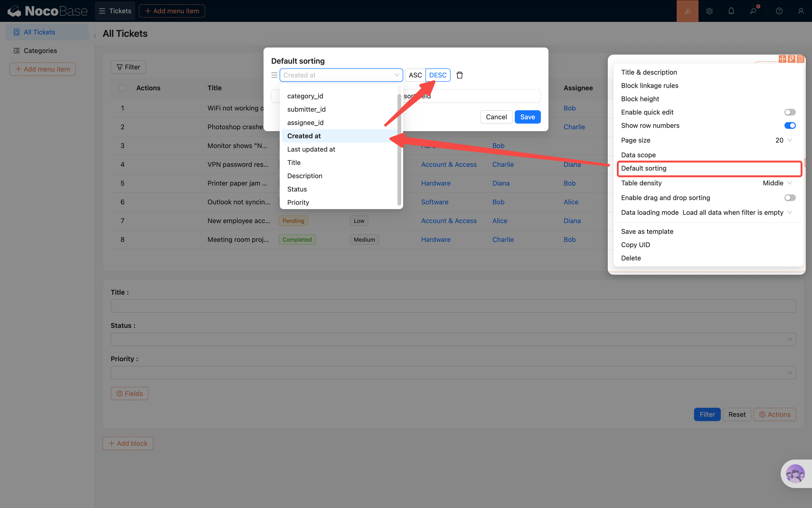Click the sort rule drag handle icon

274,75
